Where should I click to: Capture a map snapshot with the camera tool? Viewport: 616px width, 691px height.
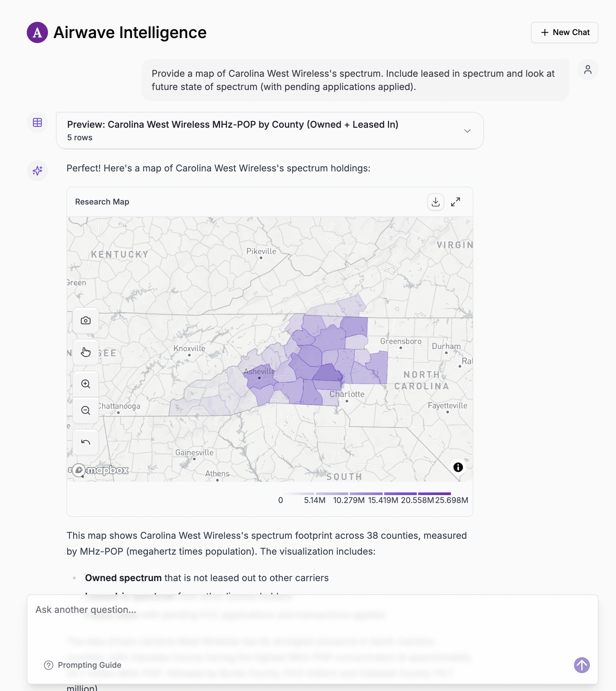point(86,321)
